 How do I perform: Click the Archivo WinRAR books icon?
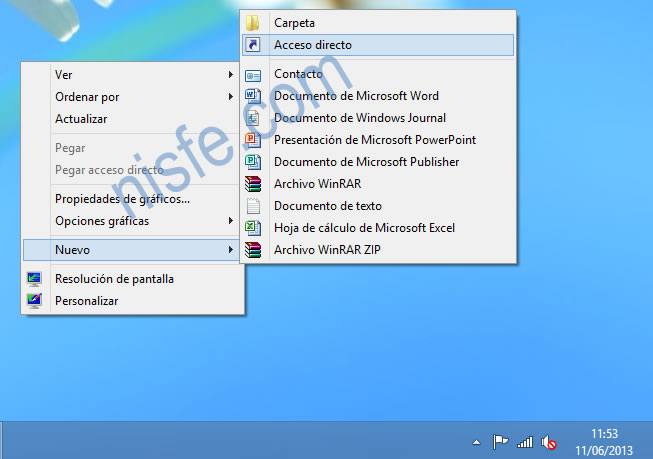(x=253, y=184)
